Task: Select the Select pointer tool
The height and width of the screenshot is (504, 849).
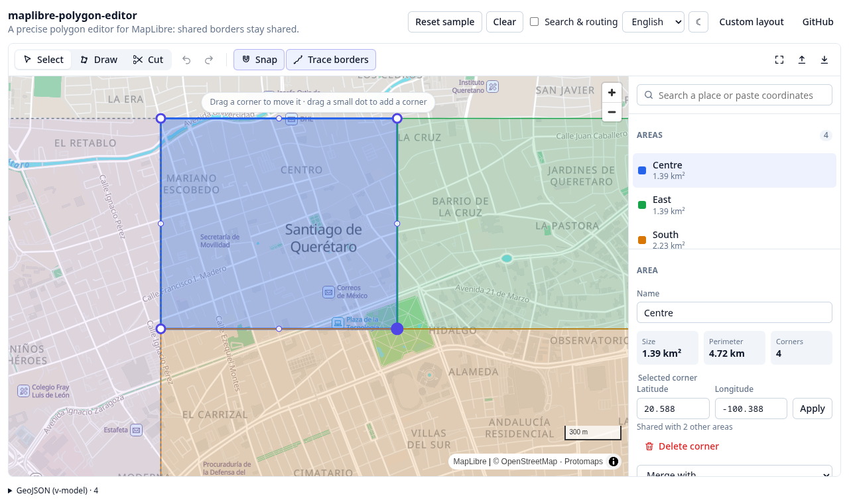Action: point(44,60)
